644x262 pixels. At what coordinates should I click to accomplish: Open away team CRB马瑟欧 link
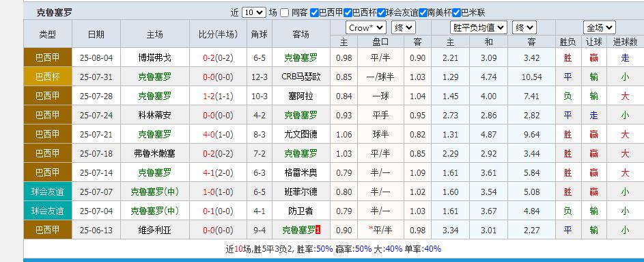pos(300,77)
